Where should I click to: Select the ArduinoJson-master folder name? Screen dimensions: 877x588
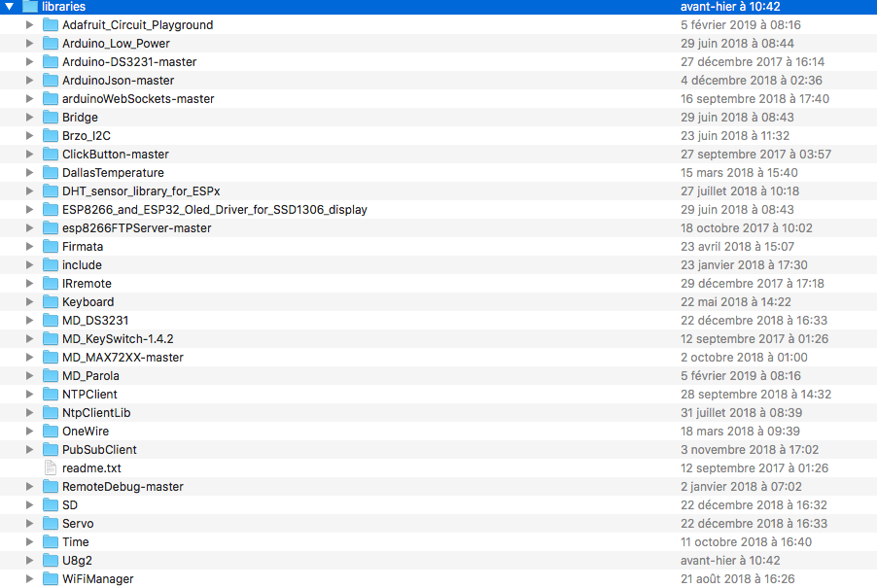[x=118, y=81]
